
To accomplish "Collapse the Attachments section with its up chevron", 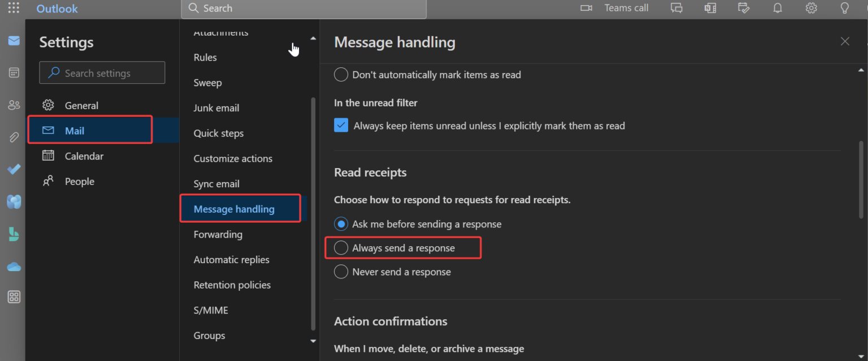I will tap(313, 37).
